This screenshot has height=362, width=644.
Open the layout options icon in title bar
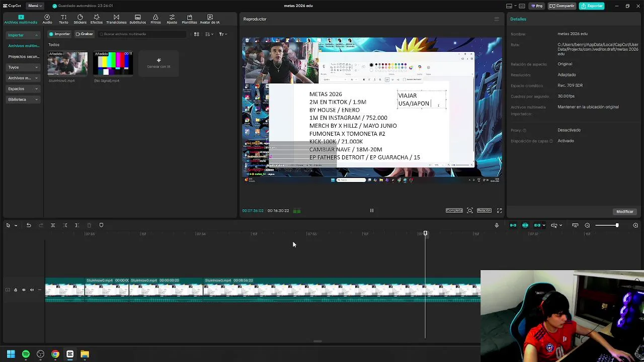509,6
